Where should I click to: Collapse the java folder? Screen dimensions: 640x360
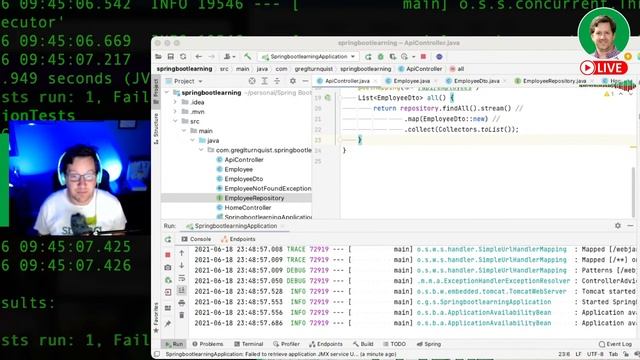193,140
